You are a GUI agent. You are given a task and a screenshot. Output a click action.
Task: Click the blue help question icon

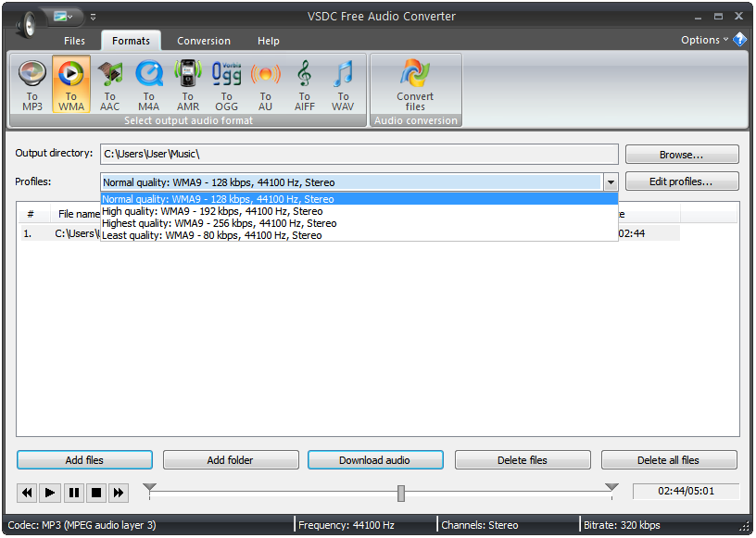[x=739, y=40]
